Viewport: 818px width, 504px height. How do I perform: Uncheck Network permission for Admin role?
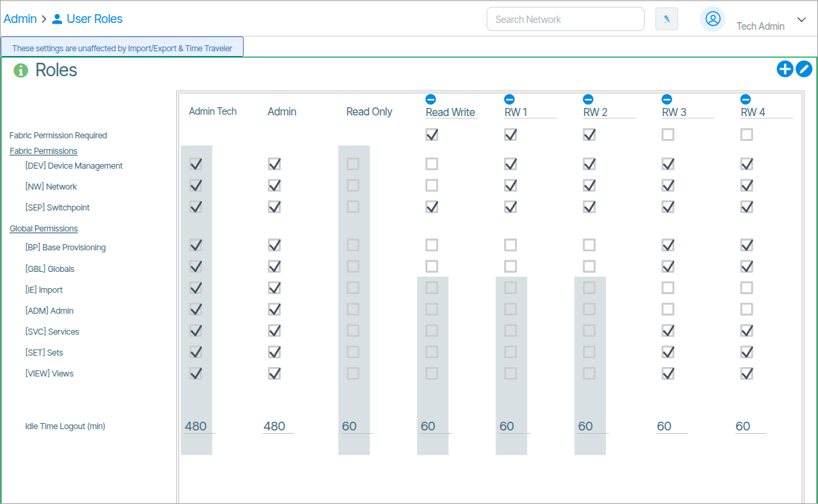click(x=274, y=186)
